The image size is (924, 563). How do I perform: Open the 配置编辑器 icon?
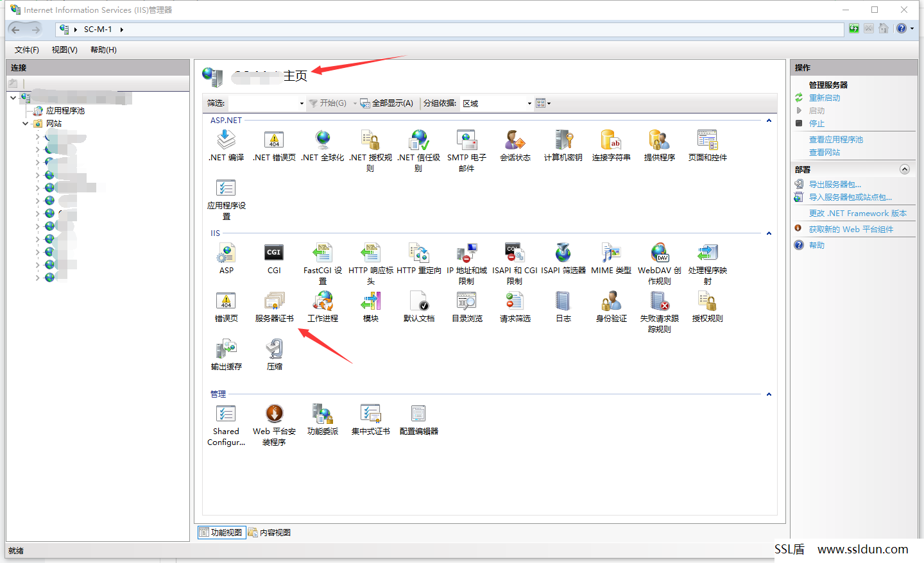[418, 419]
